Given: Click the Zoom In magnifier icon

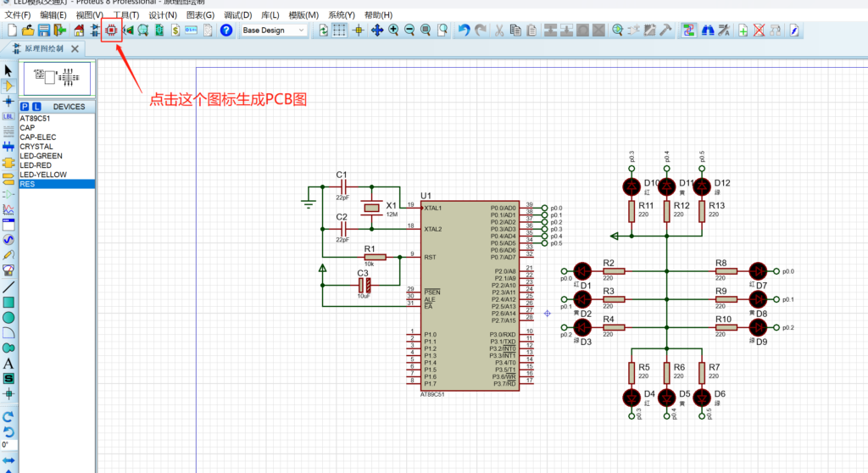Looking at the screenshot, I should pos(393,31).
